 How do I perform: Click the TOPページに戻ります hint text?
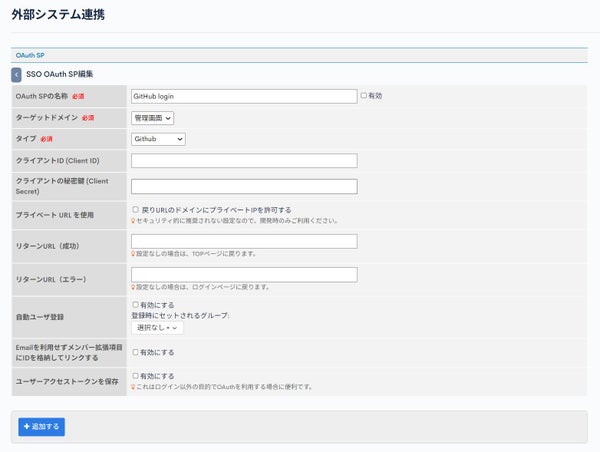click(196, 254)
